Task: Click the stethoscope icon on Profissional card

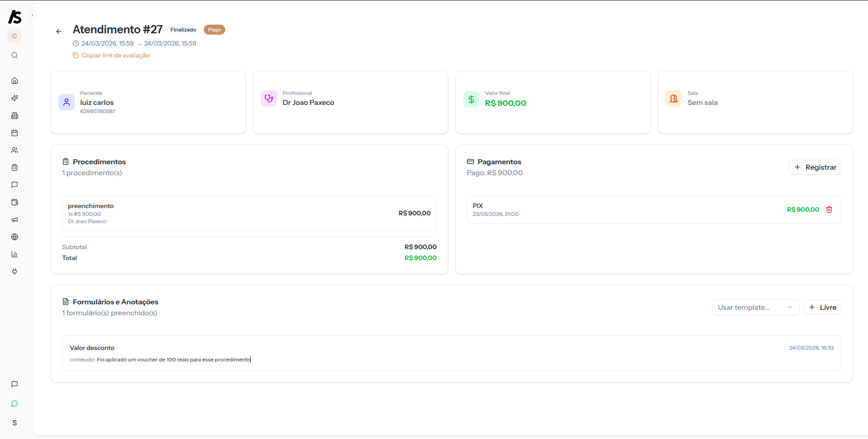Action: pyautogui.click(x=269, y=99)
